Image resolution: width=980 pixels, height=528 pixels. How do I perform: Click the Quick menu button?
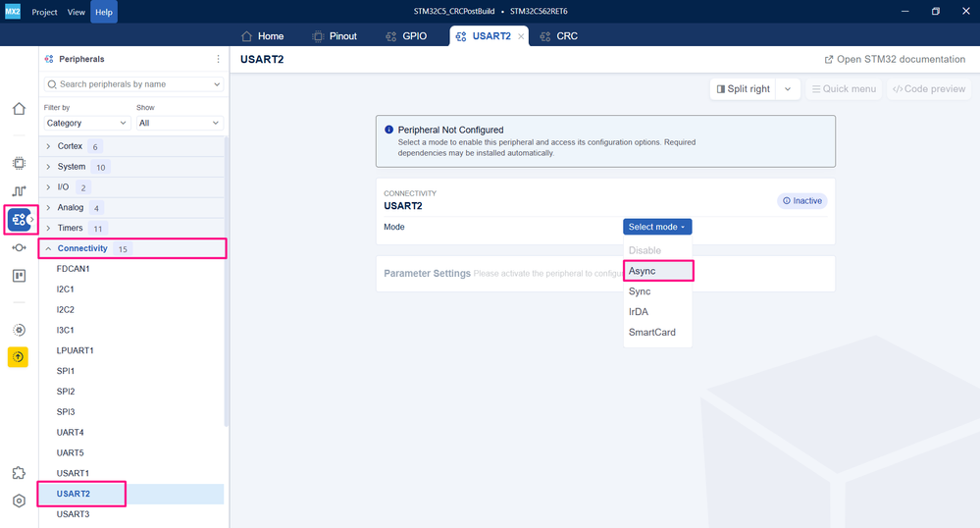point(844,89)
